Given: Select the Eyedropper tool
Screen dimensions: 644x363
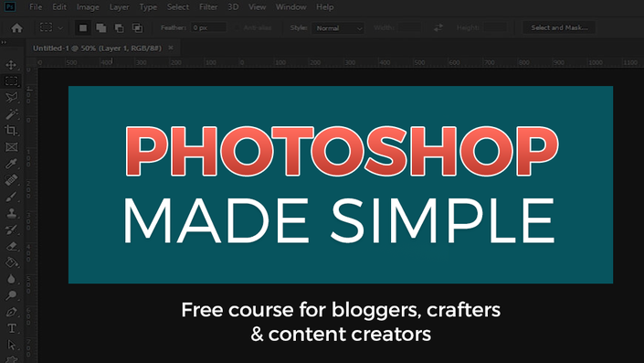Looking at the screenshot, I should pos(11,164).
